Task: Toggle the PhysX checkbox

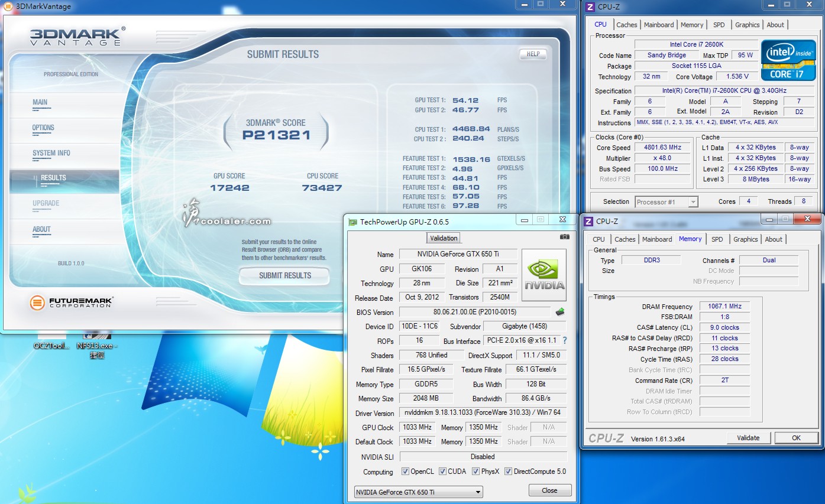Action: [x=476, y=472]
